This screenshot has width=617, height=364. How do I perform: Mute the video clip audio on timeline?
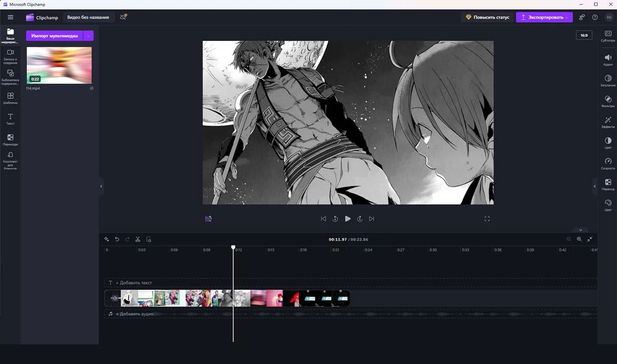tap(114, 298)
